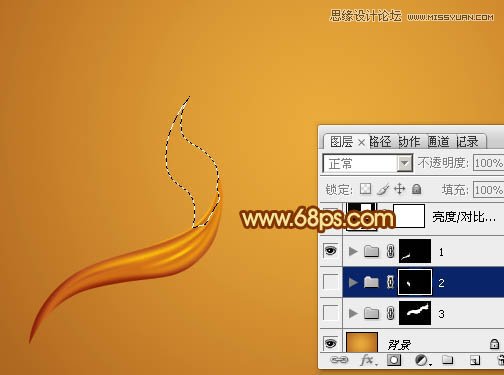Viewport: 504px width, 375px height.
Task: Click the 填充 label
Action: point(455,190)
